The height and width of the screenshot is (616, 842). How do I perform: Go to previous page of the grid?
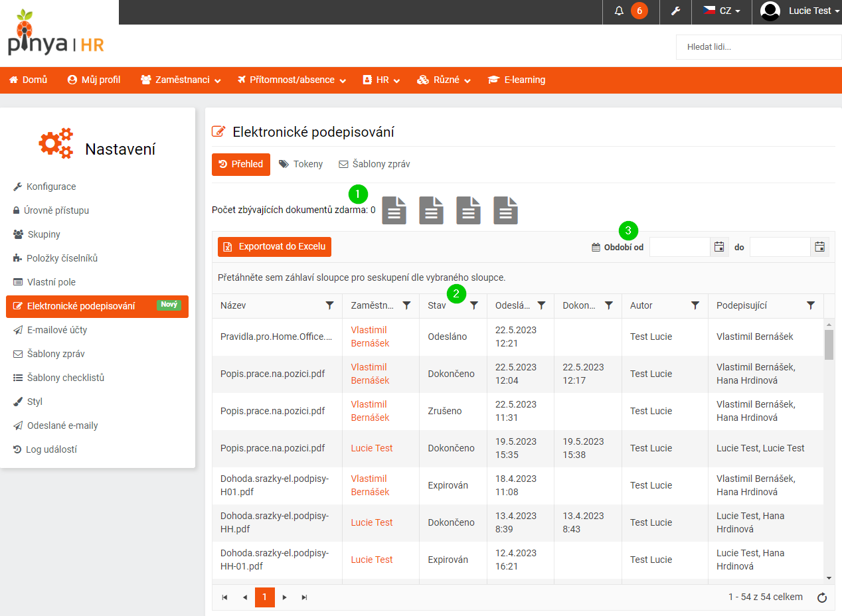(x=245, y=597)
